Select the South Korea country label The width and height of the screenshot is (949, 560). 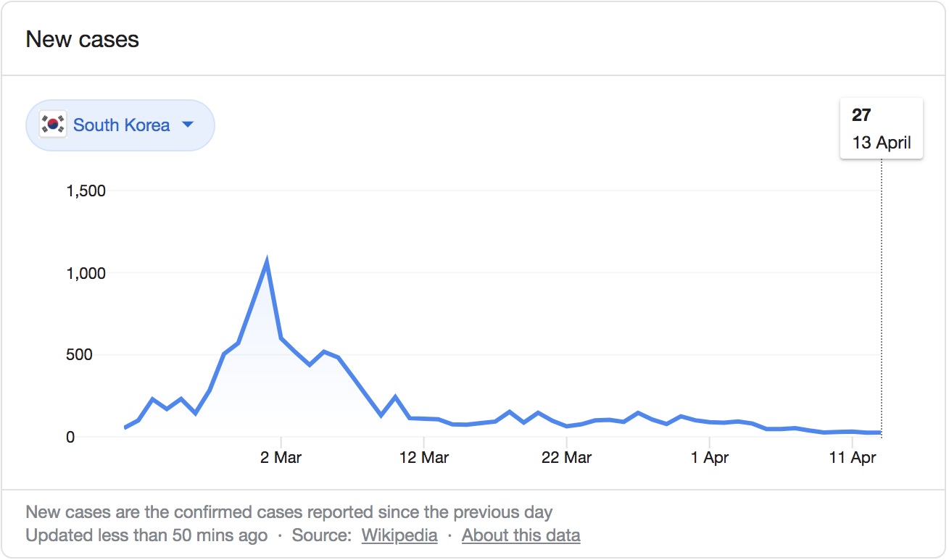coord(121,125)
